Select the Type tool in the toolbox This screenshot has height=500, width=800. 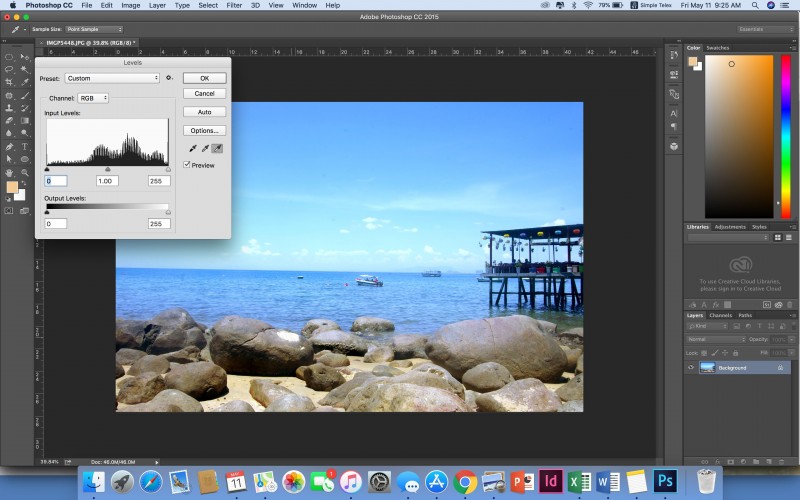[x=25, y=146]
